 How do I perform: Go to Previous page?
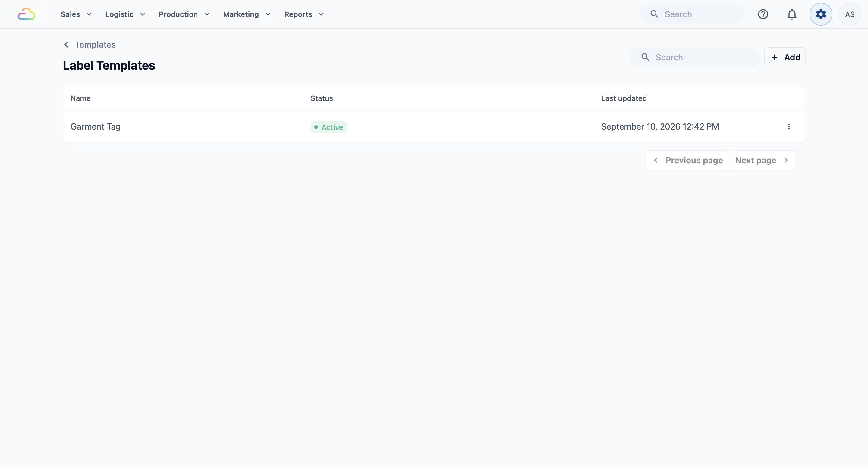[687, 160]
